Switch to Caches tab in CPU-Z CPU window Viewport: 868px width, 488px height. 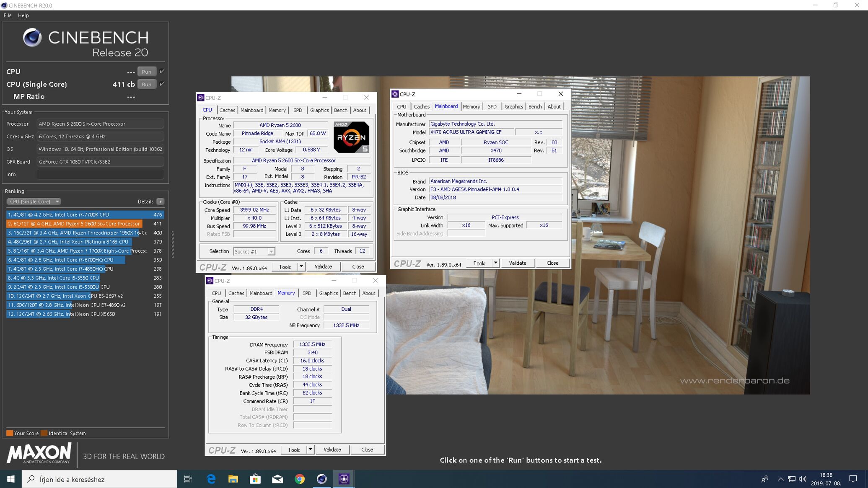coord(227,110)
